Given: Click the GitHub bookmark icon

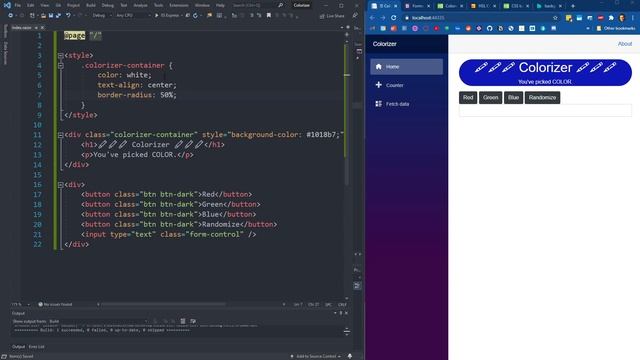Looking at the screenshot, I should [x=489, y=28].
